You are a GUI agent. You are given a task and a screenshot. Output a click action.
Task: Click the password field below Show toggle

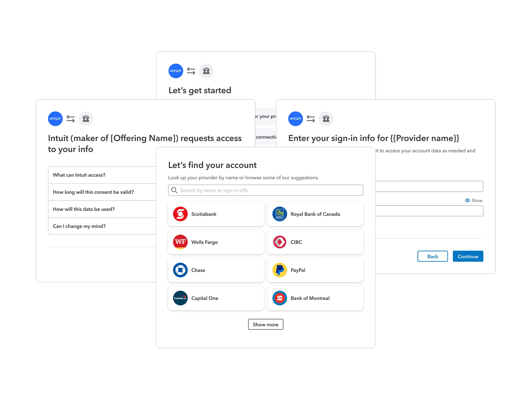click(429, 211)
